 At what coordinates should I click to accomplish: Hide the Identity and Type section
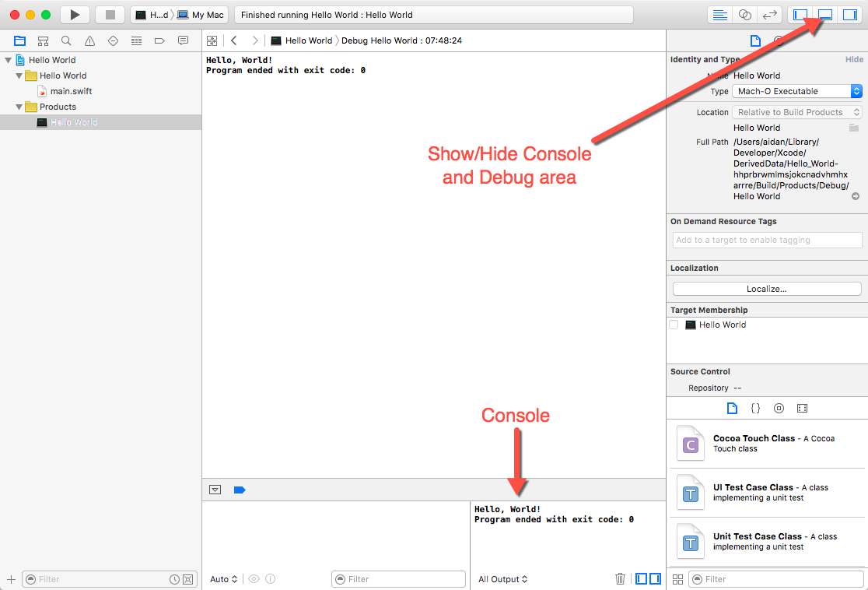[854, 59]
